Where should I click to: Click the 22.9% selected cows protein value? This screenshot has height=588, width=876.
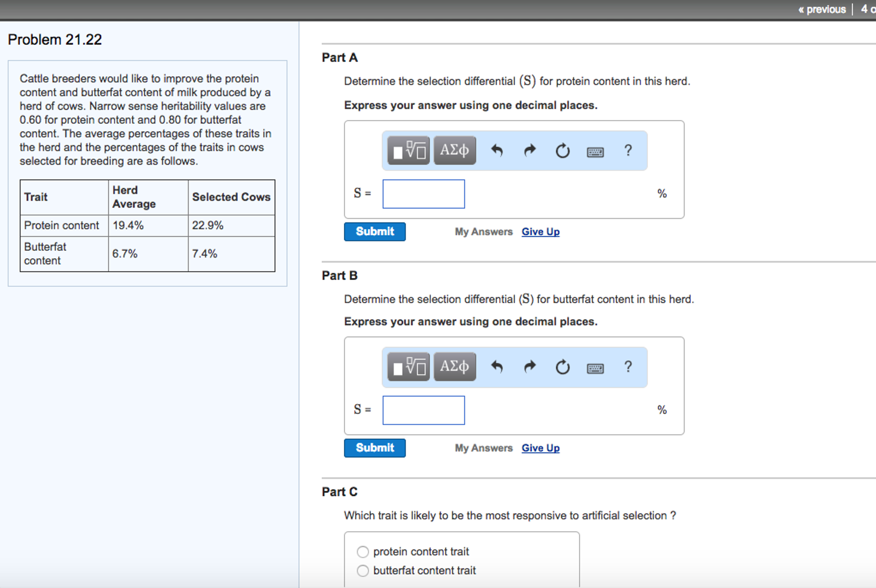point(208,225)
